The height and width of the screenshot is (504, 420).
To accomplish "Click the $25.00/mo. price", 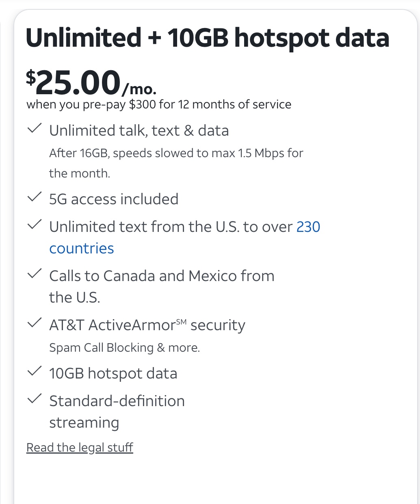I will 91,83.
